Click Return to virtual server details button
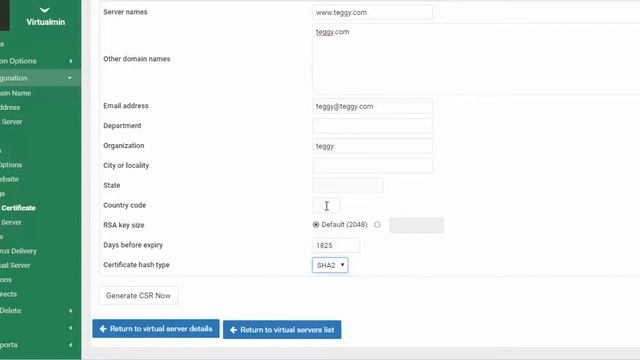The height and width of the screenshot is (360, 640). (156, 329)
